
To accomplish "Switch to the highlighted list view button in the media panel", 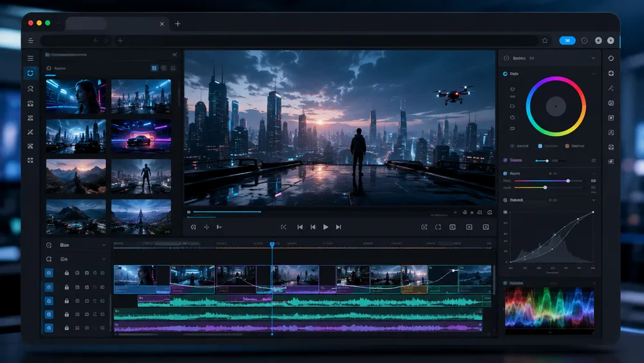I will [x=154, y=68].
